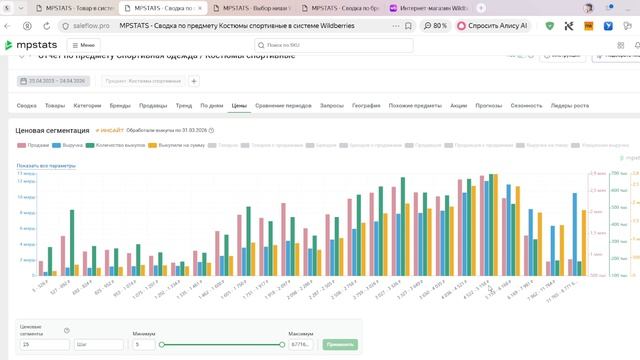Screen dimensions: 640x360
Task: Click the 80% zoom indicator
Action: 435,26
